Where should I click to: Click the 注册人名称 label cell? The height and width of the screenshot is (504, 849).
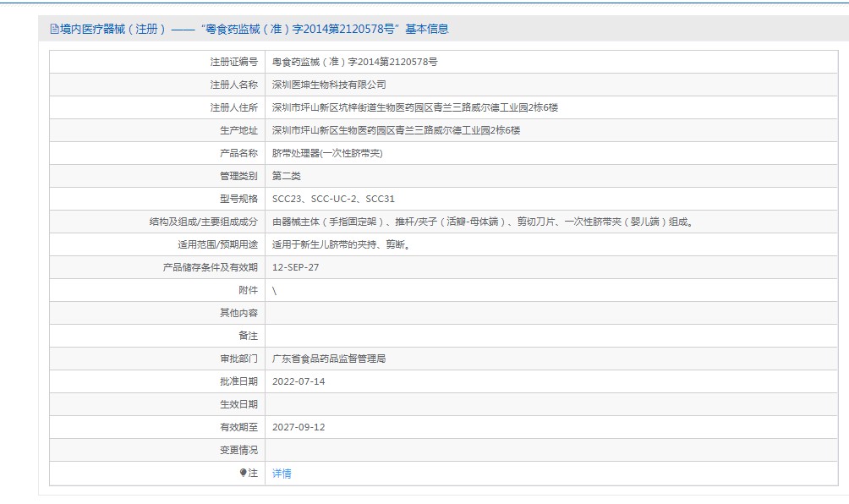[x=157, y=85]
